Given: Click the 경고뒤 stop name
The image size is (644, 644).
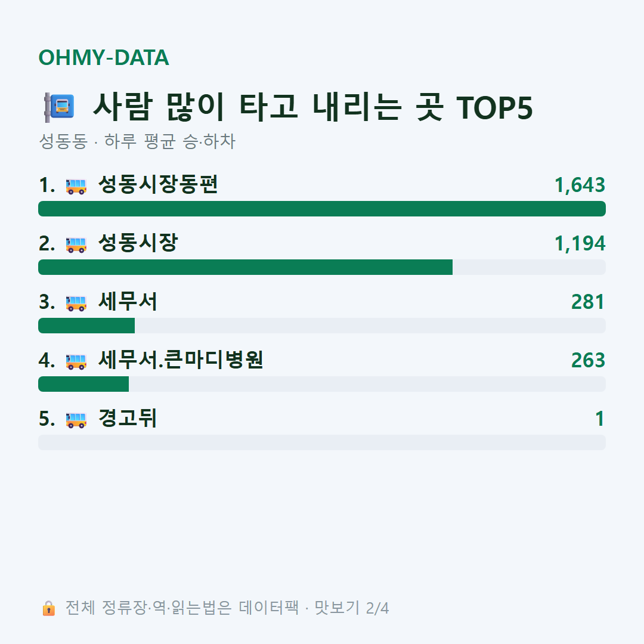Looking at the screenshot, I should coord(128,418).
